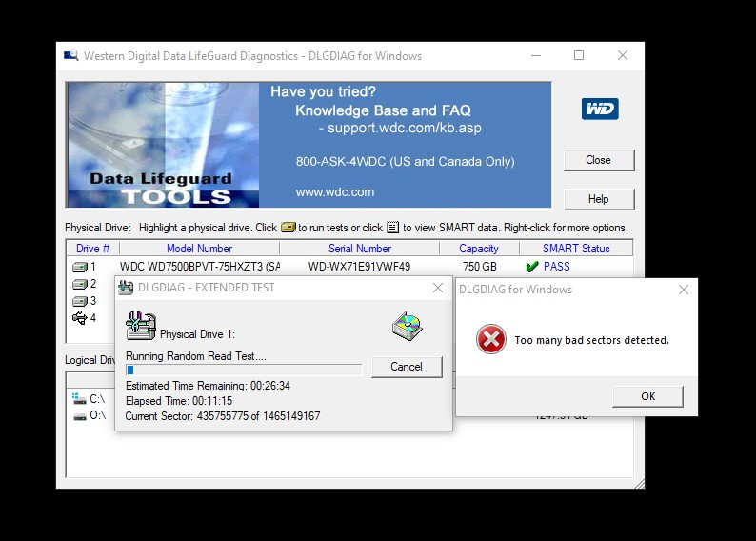
Task: Click the main window resize grip
Action: tap(639, 484)
